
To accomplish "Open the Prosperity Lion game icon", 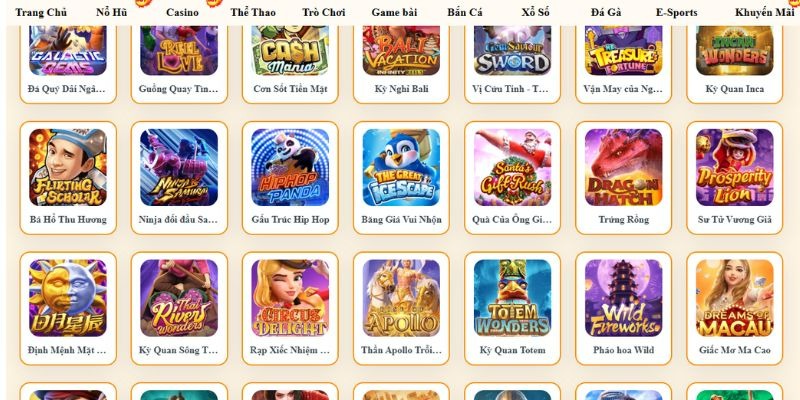I will click(x=735, y=167).
